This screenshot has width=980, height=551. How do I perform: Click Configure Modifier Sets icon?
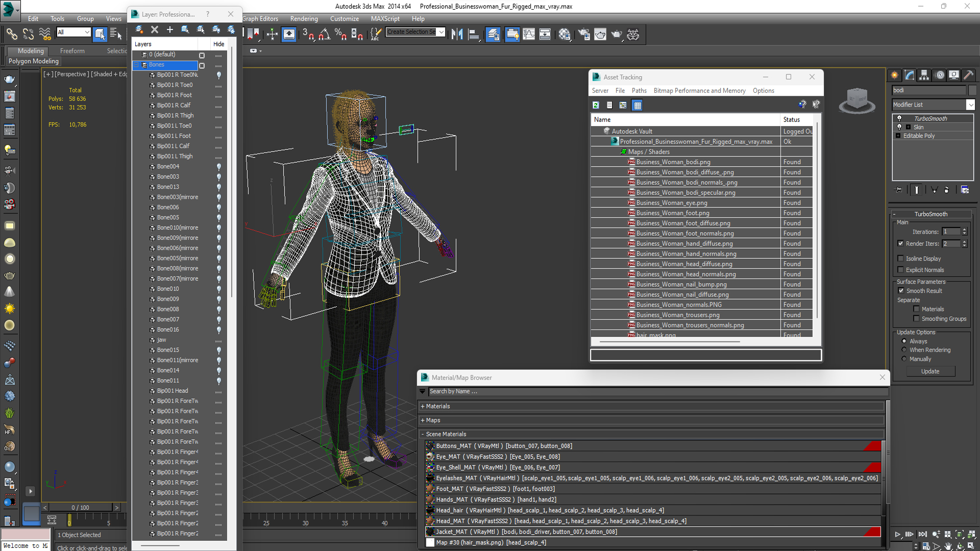[x=965, y=190]
